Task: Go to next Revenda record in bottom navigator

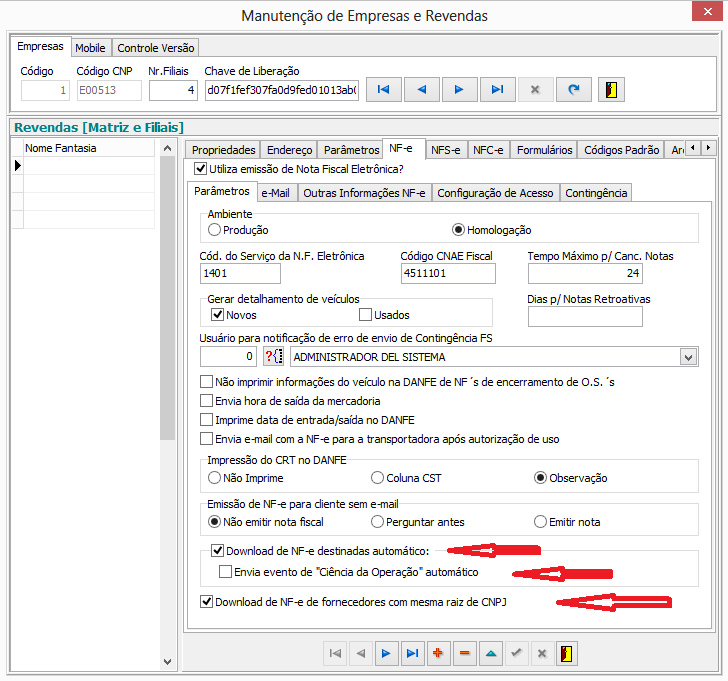Action: [x=386, y=654]
